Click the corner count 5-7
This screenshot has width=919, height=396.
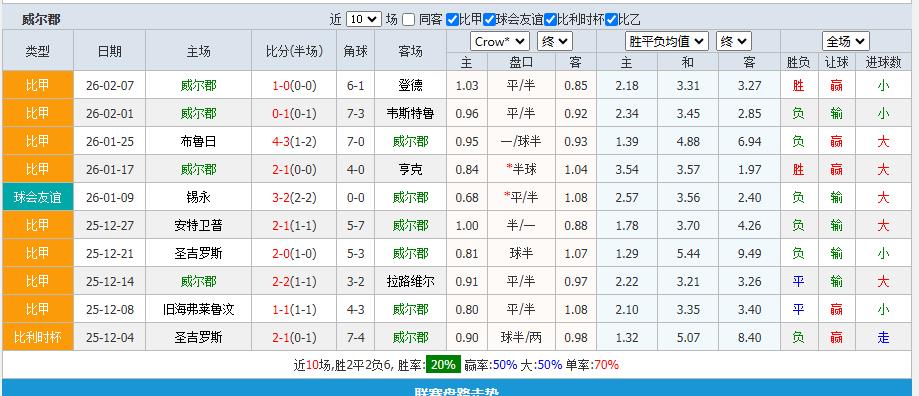click(x=356, y=226)
